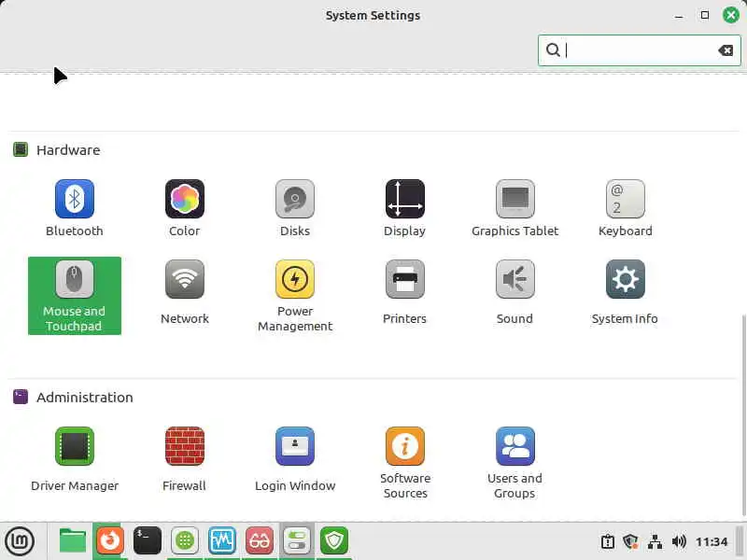Open Users and Groups
Screen dimensions: 747x560
(515, 462)
